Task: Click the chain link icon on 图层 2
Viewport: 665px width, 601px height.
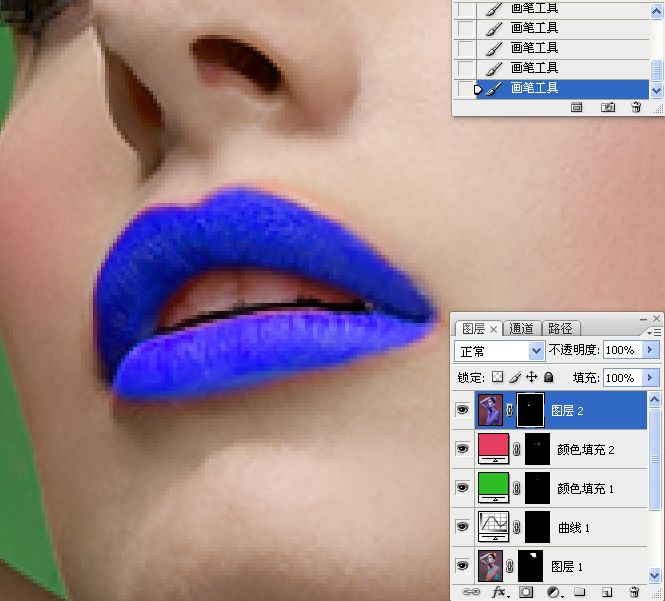Action: click(x=509, y=410)
